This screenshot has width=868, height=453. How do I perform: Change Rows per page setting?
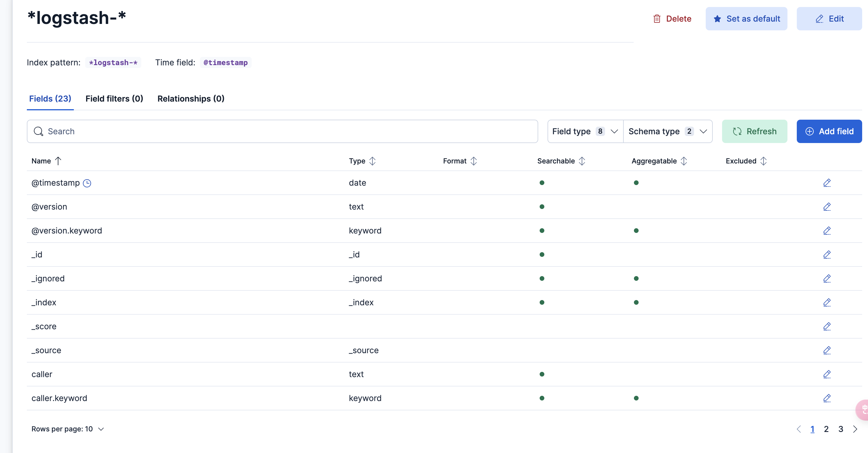[x=68, y=429]
